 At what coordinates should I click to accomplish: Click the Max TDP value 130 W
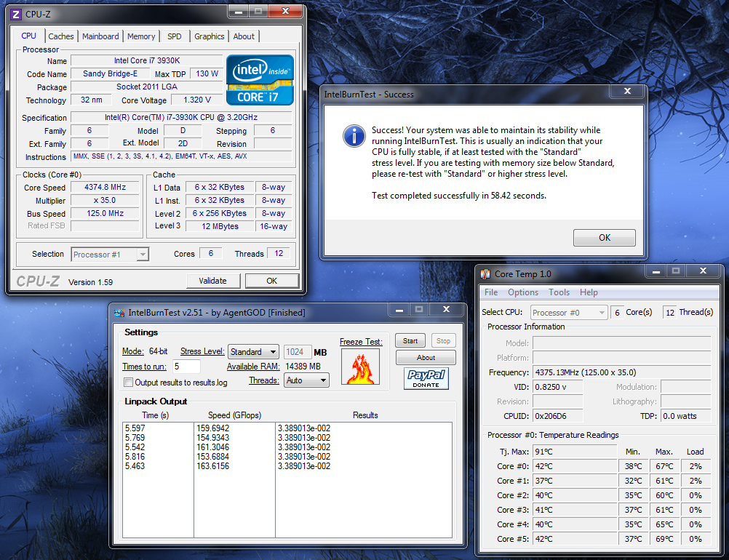tap(207, 73)
